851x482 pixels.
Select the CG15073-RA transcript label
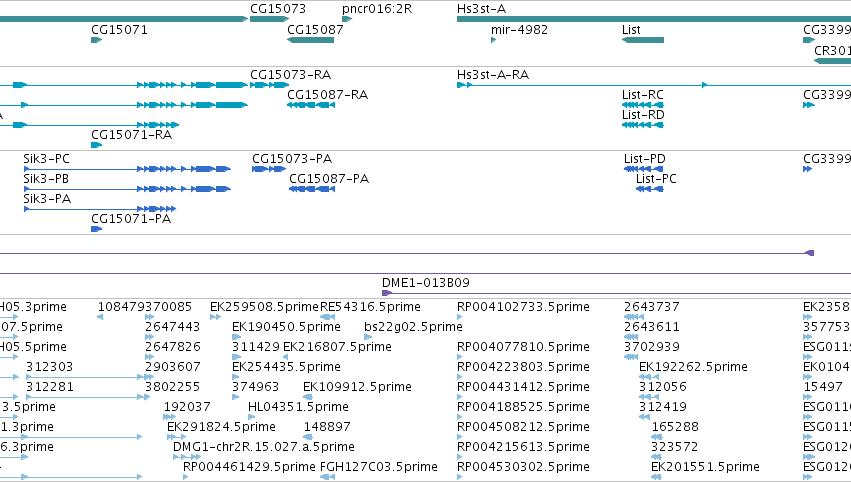pyautogui.click(x=290, y=74)
